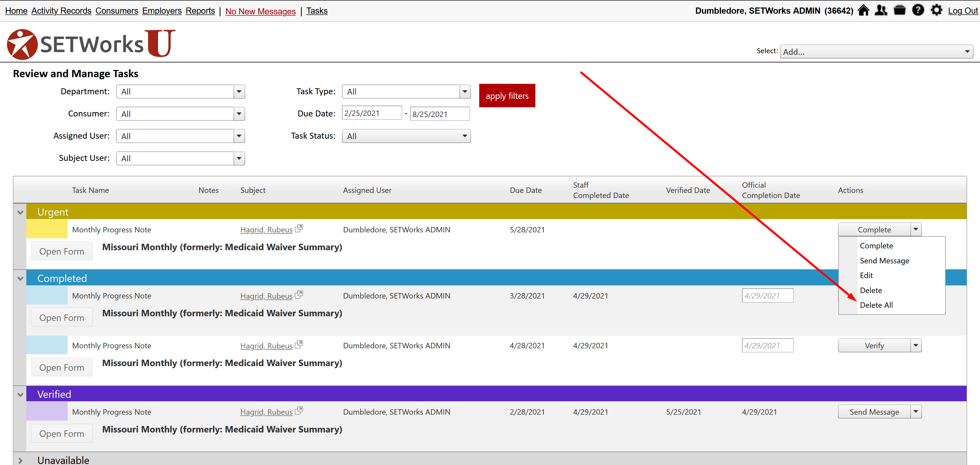980x465 pixels.
Task: Open the Task Status dropdown
Action: [406, 136]
